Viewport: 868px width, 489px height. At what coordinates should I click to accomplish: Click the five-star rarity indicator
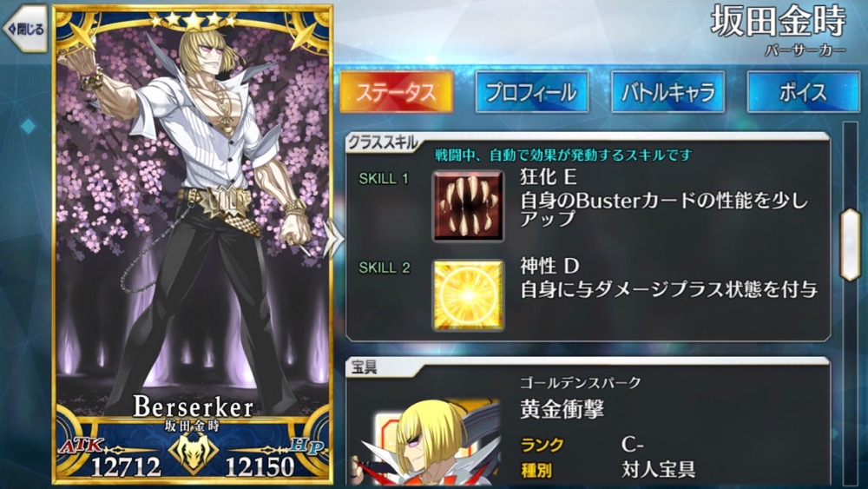click(194, 21)
